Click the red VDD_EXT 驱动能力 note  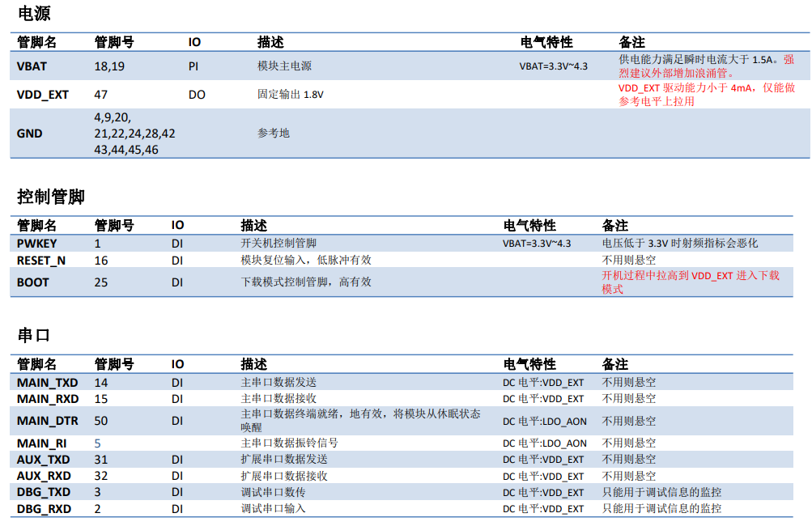707,95
